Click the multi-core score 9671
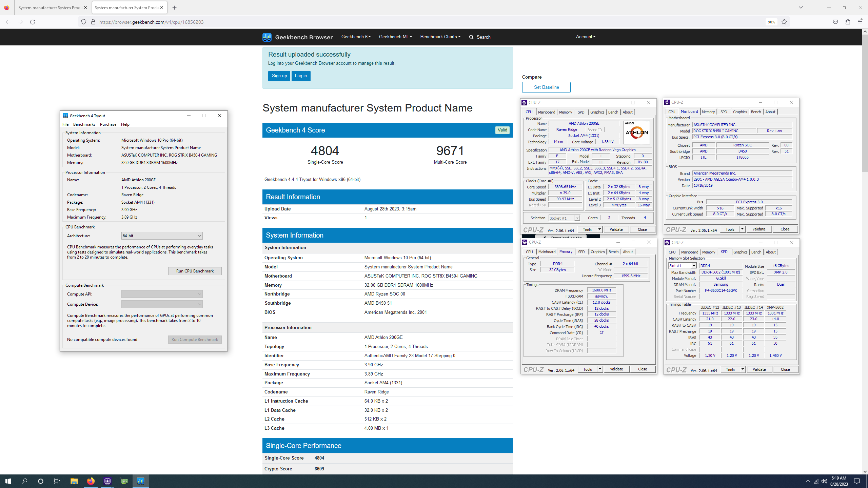This screenshot has width=868, height=488. point(450,151)
